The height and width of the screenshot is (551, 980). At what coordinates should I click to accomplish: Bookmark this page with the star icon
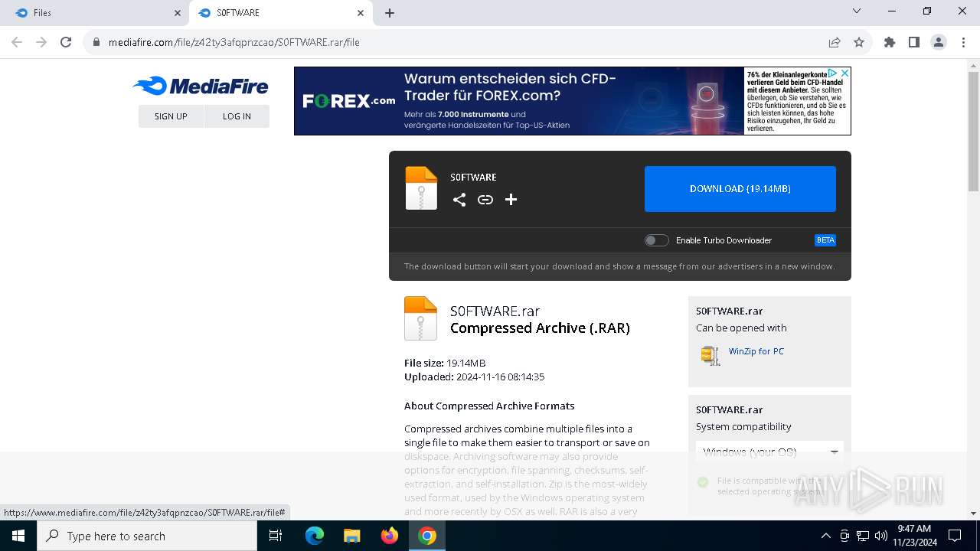tap(859, 42)
